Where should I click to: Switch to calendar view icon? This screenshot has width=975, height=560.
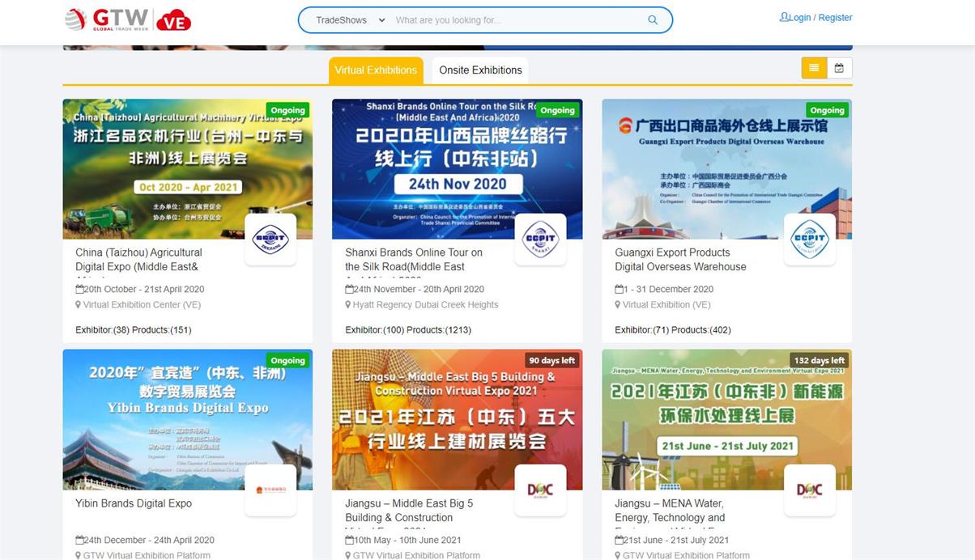coord(839,68)
